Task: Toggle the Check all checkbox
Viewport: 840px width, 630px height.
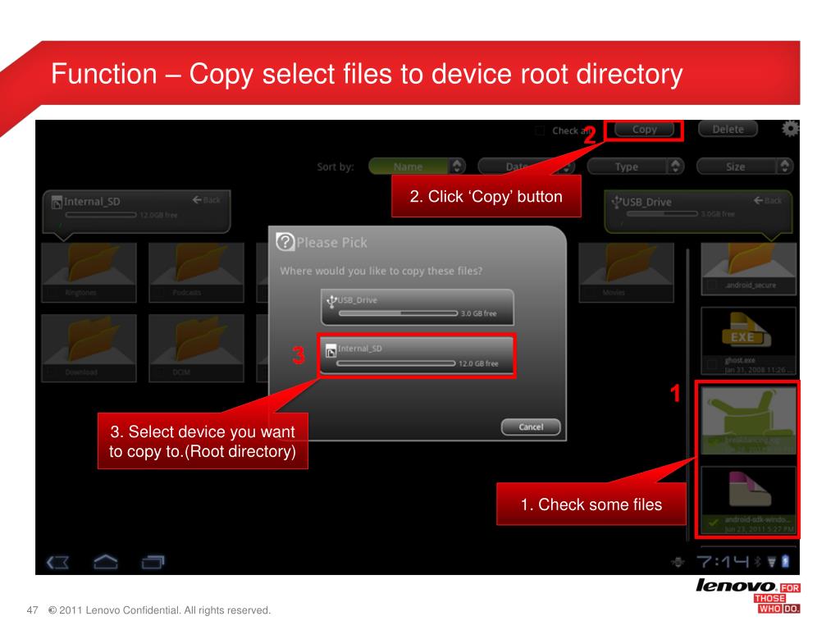Action: pos(540,130)
